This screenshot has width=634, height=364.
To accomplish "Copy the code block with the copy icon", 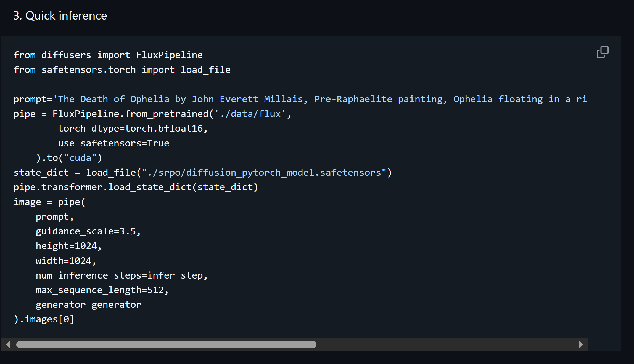I will point(603,52).
